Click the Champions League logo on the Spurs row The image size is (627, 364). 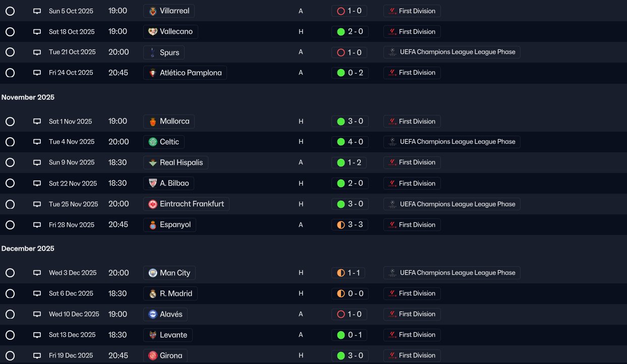[392, 52]
